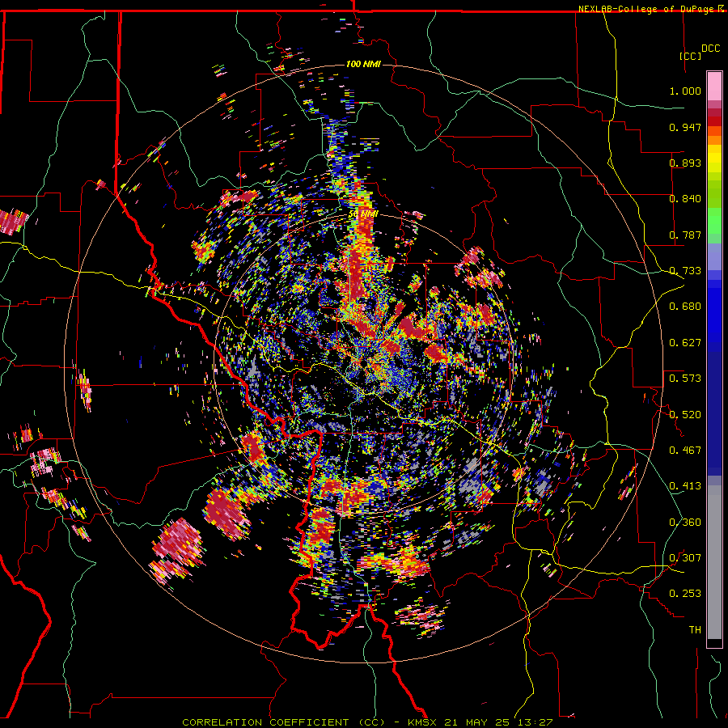Click the 0.787 legend value
This screenshot has width=728, height=728.
click(685, 235)
